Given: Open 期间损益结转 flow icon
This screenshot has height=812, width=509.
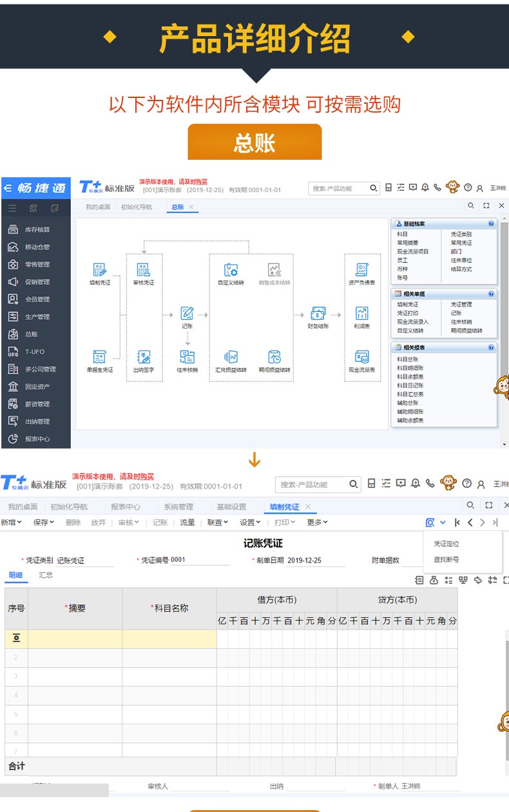Looking at the screenshot, I should click(x=274, y=356).
